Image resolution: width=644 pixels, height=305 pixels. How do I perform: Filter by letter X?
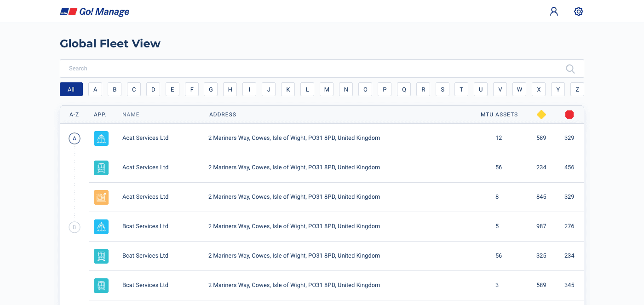pyautogui.click(x=539, y=89)
